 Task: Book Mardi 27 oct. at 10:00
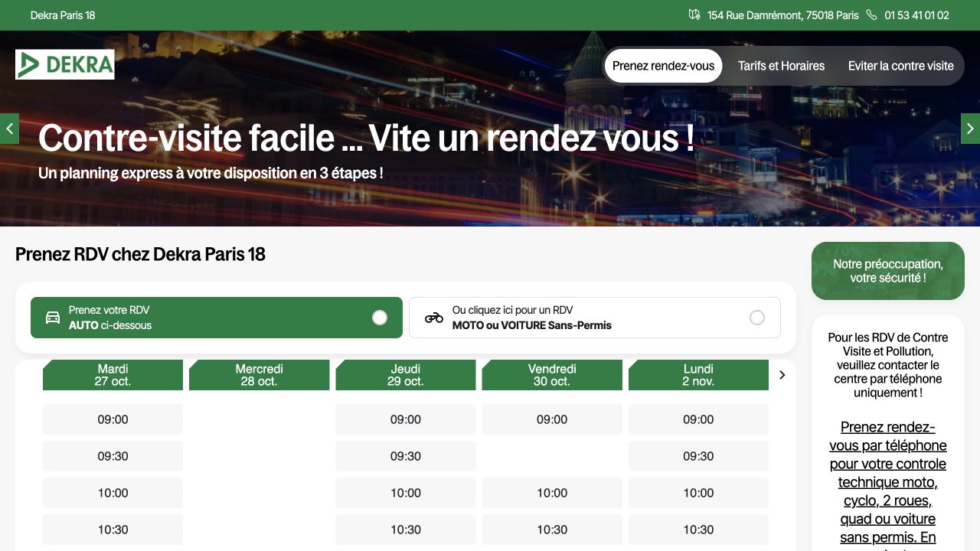click(x=113, y=493)
